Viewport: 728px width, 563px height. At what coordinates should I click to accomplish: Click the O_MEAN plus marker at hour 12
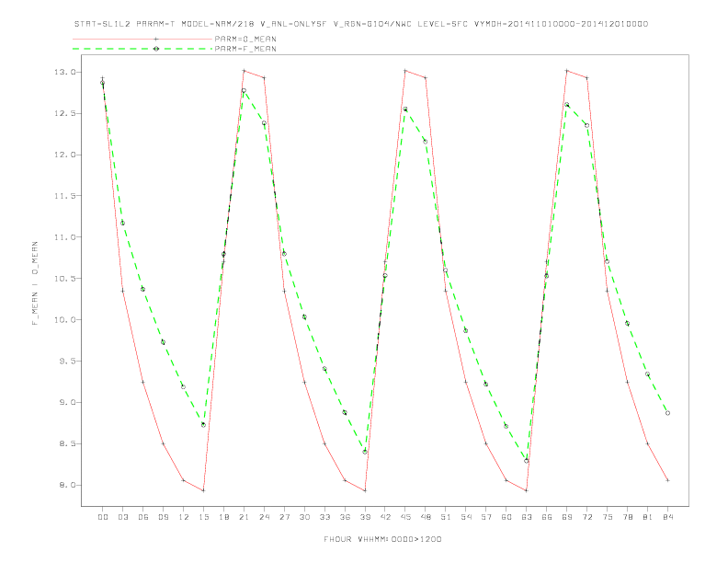184,480
